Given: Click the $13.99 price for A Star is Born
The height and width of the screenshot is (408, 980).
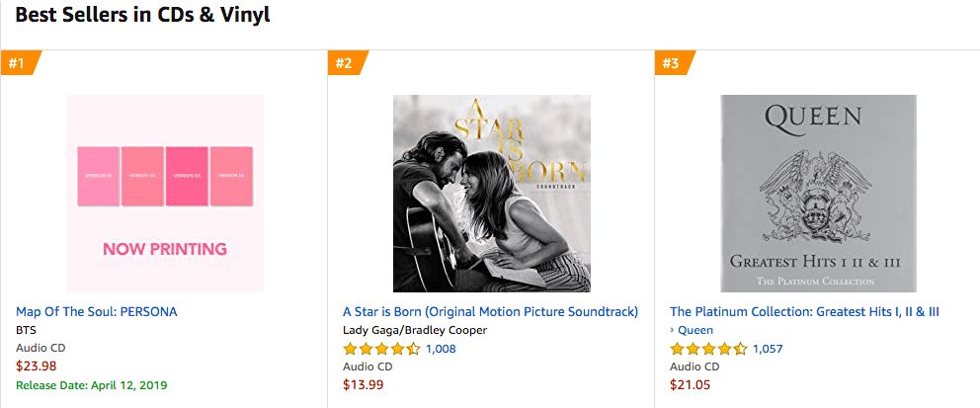Looking at the screenshot, I should (x=363, y=384).
